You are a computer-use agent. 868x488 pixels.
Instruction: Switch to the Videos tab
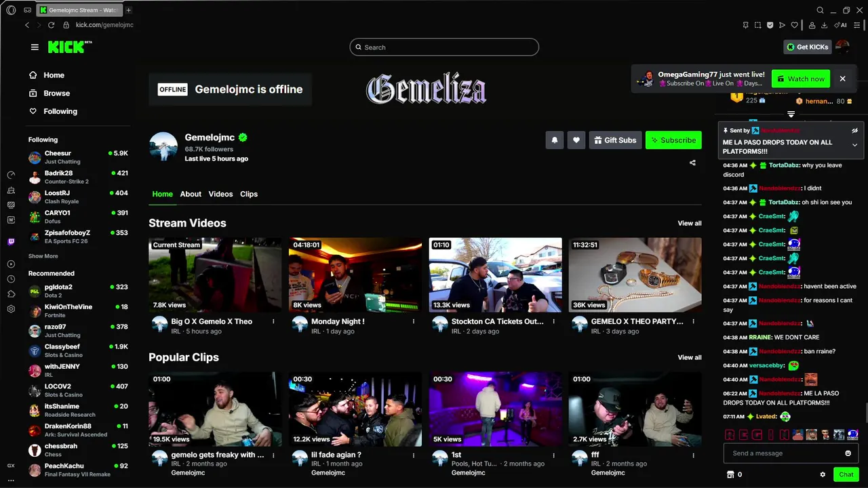[x=220, y=194]
